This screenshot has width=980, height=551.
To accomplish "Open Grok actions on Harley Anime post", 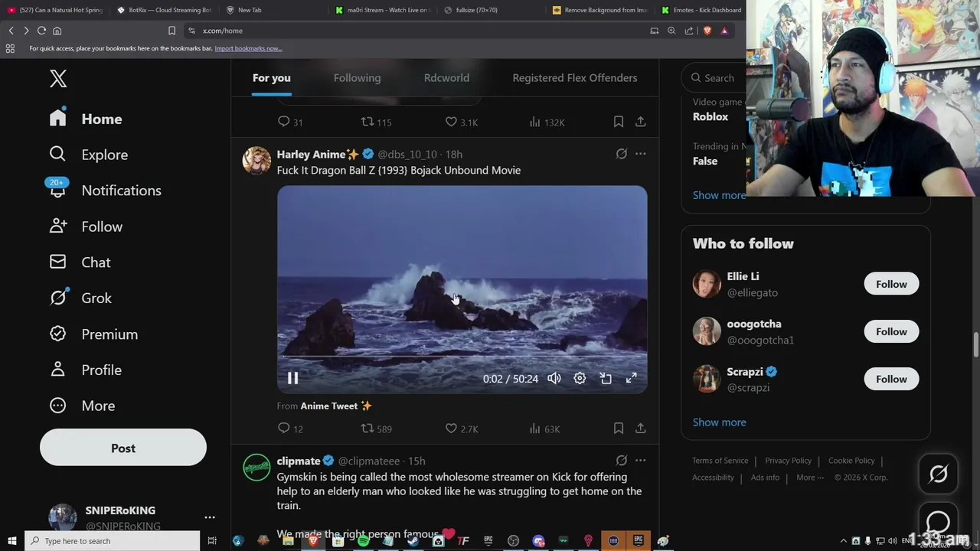I will pos(622,154).
